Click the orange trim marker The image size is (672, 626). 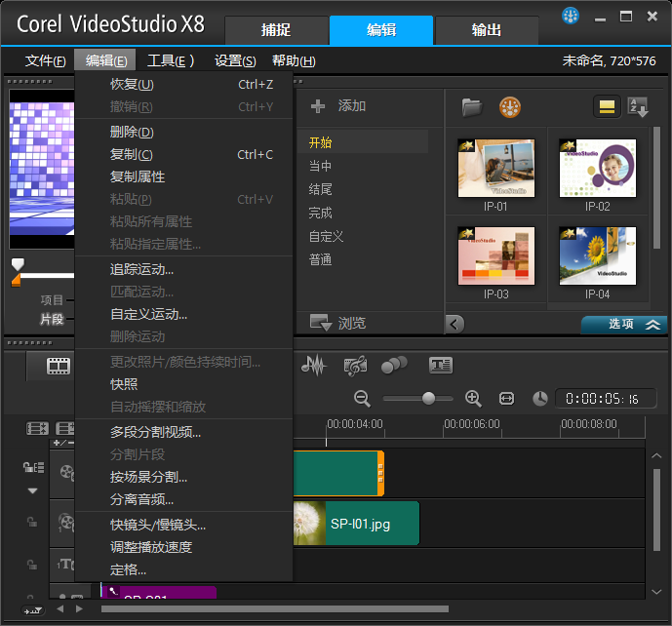coord(16,281)
